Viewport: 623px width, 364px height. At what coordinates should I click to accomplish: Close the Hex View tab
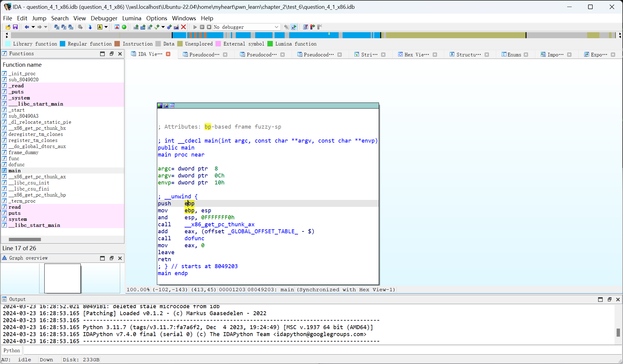point(435,55)
